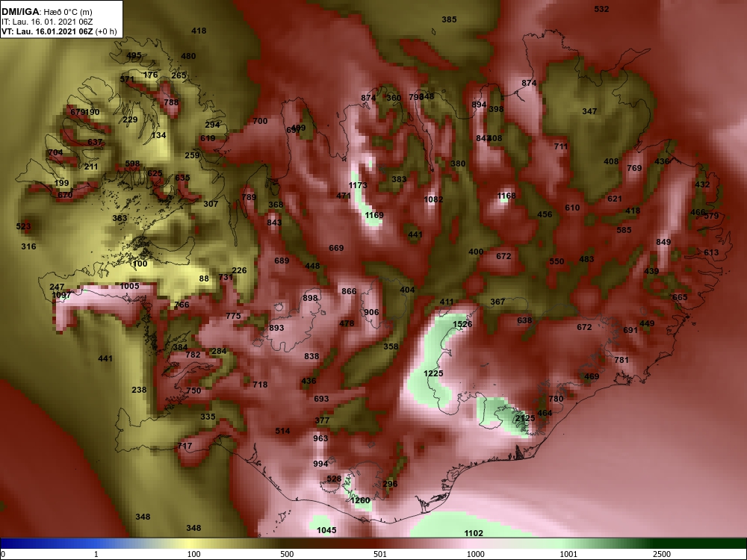Screen dimensions: 747x560
Task: Click the map value '638'
Action: click(x=524, y=320)
